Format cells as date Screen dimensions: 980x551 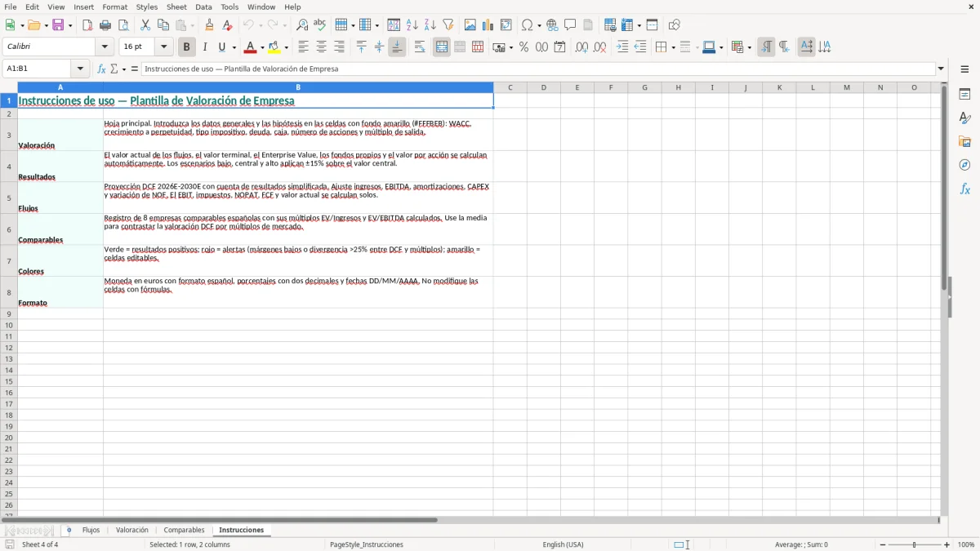[560, 47]
